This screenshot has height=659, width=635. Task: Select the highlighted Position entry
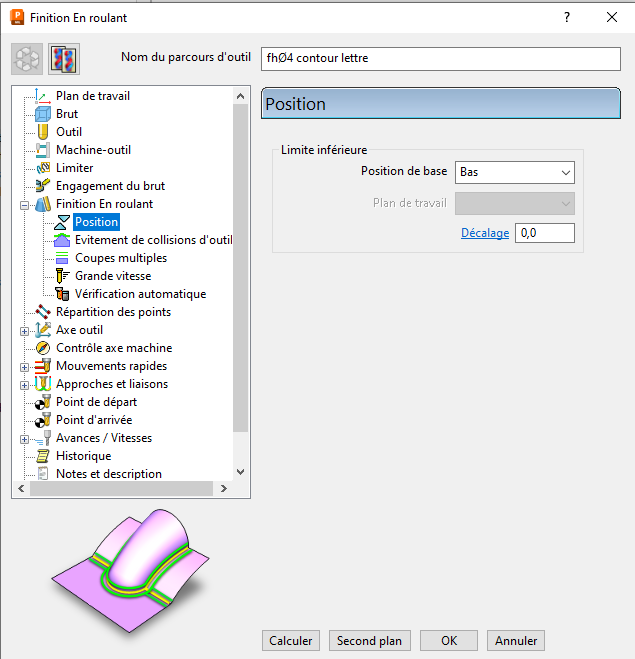97,222
